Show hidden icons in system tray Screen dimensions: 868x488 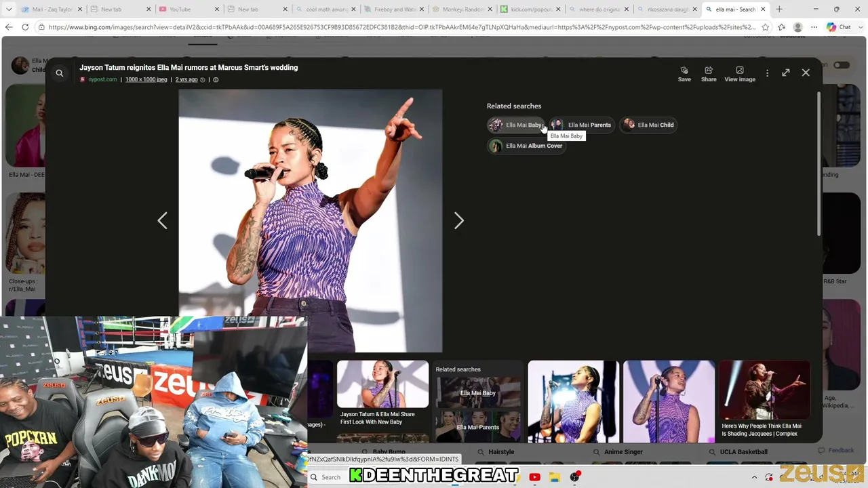[754, 477]
